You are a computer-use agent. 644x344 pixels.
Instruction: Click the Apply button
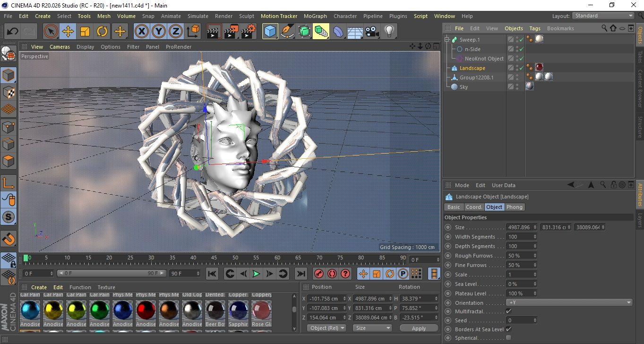click(x=419, y=328)
